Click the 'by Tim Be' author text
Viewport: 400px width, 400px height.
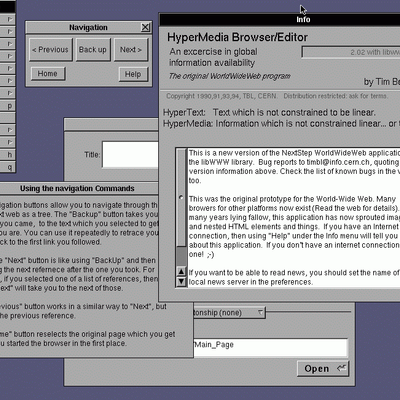coord(382,82)
